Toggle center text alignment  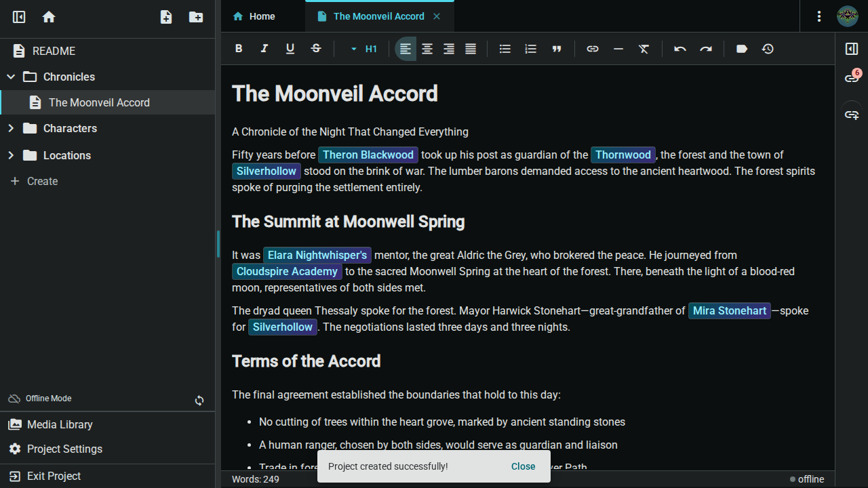(427, 48)
